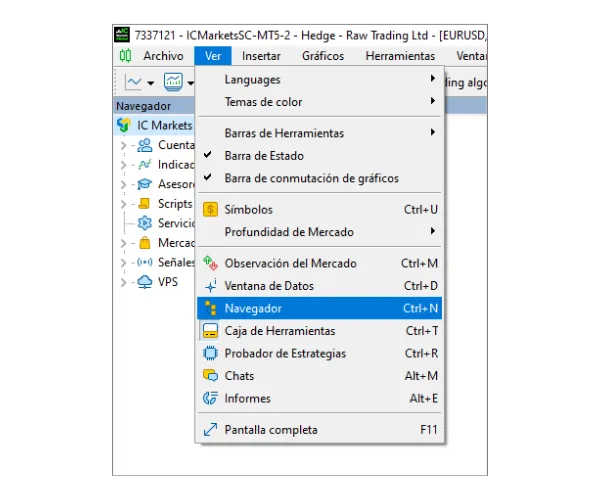The image size is (600, 500).
Task: Click the Informes report icon
Action: pyautogui.click(x=210, y=398)
